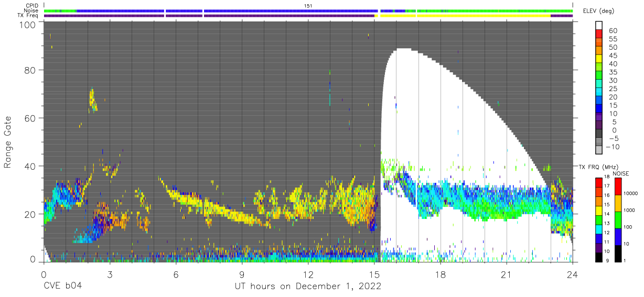Click x-axis hour label '6'

click(176, 274)
